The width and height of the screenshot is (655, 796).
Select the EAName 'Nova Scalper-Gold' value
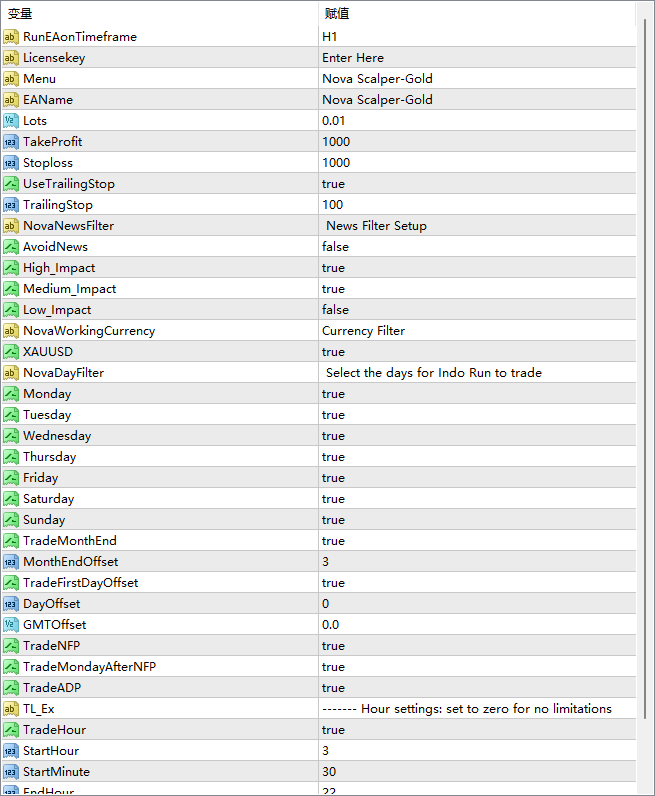377,100
